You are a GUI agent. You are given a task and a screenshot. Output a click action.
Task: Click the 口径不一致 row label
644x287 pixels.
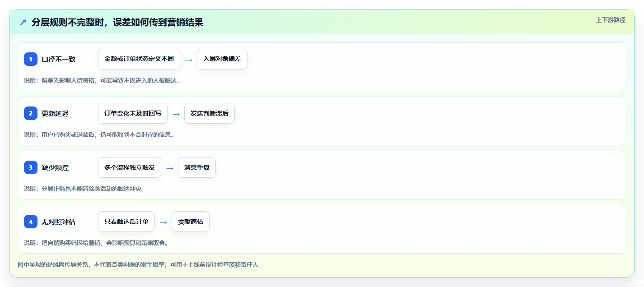(58, 59)
